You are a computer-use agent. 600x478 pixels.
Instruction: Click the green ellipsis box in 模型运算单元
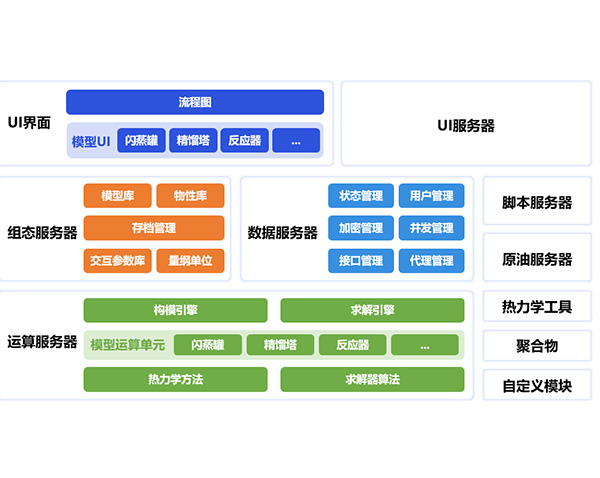click(x=425, y=345)
